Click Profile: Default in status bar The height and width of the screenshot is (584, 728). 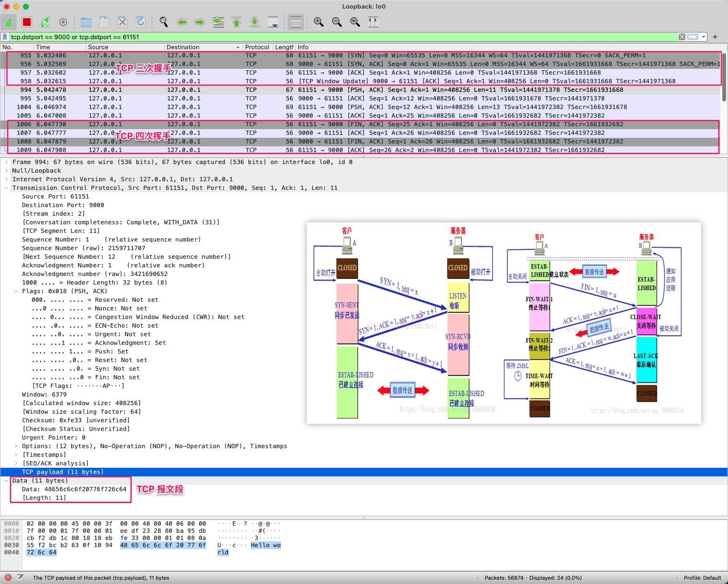pyautogui.click(x=702, y=578)
